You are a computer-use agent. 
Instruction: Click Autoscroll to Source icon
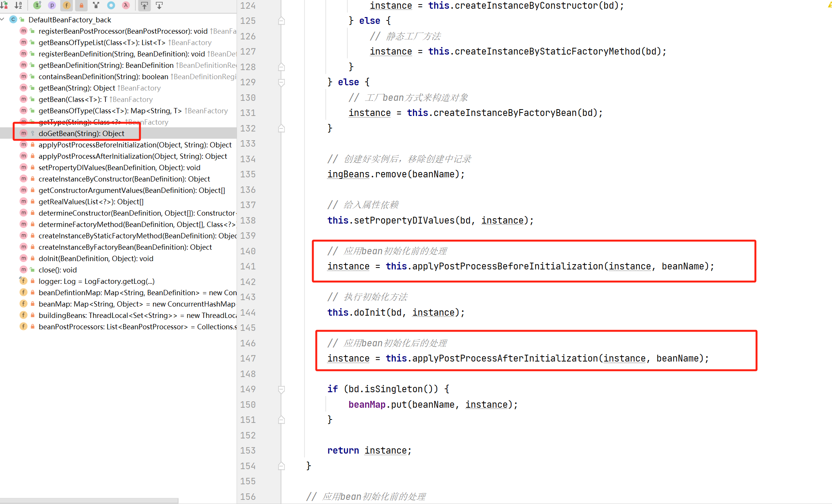[x=144, y=5]
